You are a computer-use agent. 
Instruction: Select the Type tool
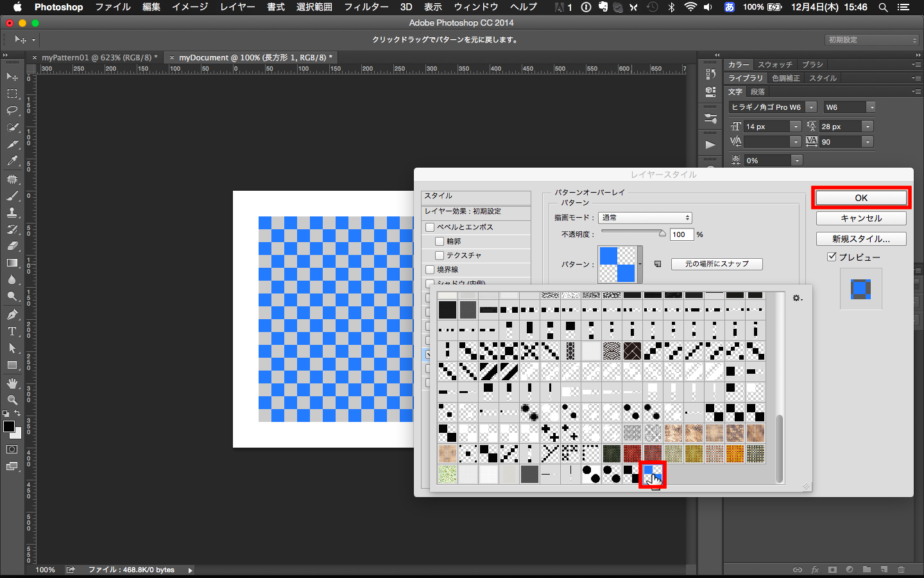[x=12, y=331]
